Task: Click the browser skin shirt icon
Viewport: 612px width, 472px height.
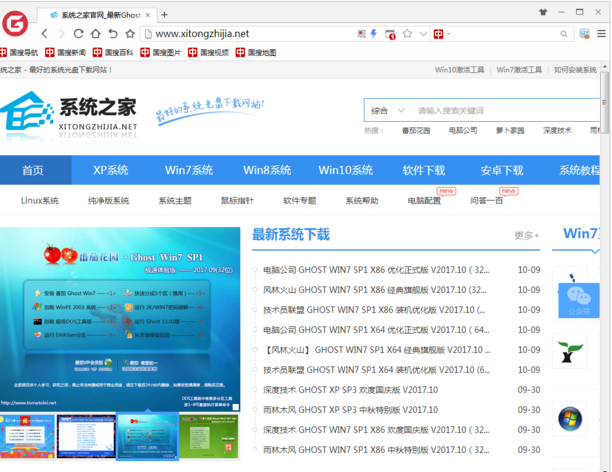Action: [543, 12]
